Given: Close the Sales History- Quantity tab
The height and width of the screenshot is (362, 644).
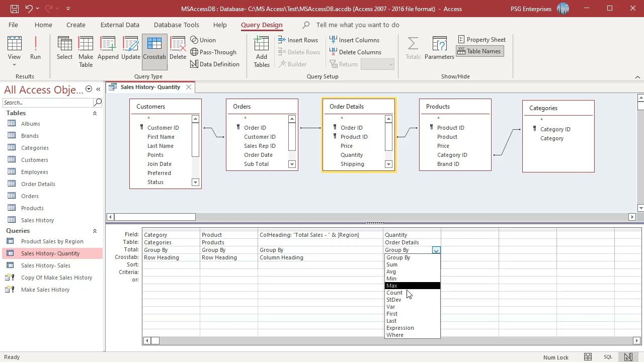Looking at the screenshot, I should pos(189,87).
